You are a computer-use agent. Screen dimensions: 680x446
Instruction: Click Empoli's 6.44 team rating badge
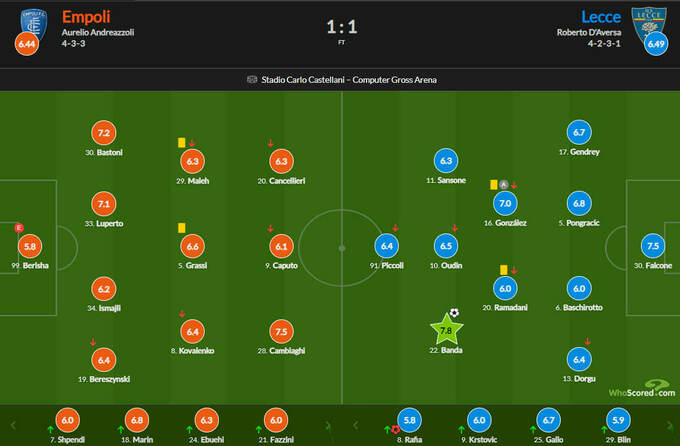(25, 46)
